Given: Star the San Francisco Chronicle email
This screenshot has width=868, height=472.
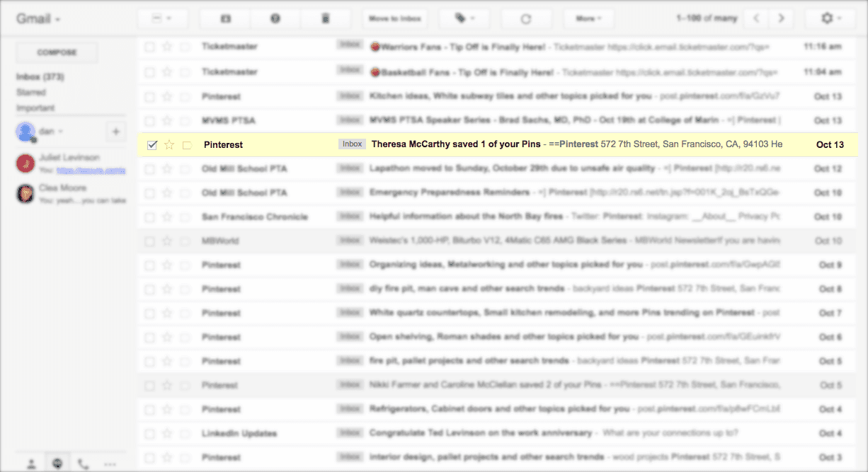Looking at the screenshot, I should (167, 217).
